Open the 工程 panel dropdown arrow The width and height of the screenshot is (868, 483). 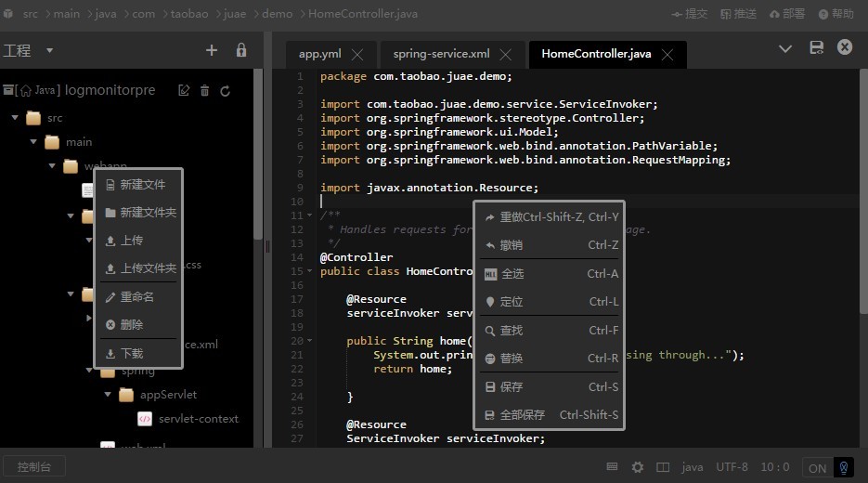49,50
